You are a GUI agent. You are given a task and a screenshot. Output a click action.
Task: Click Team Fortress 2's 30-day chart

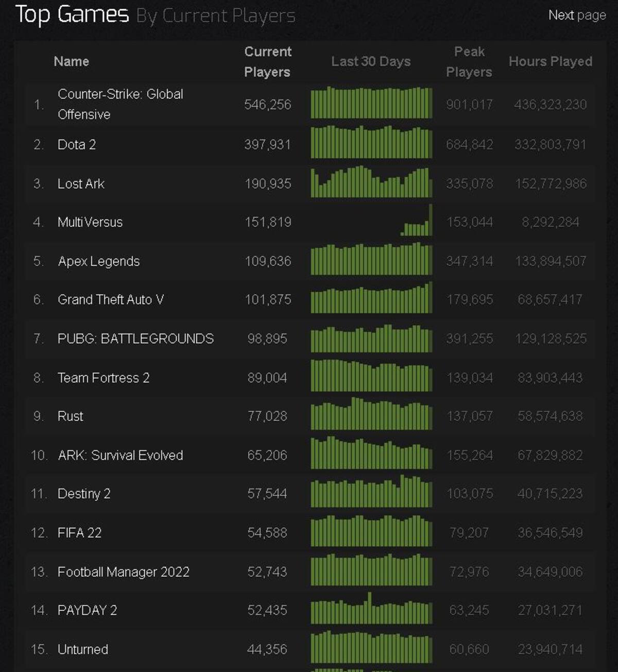pos(371,375)
